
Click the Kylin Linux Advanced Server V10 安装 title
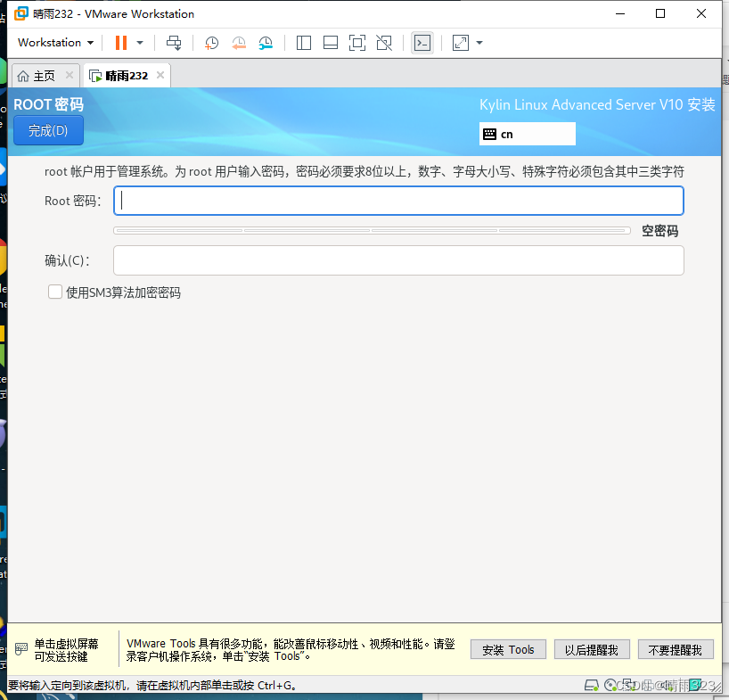[x=597, y=104]
